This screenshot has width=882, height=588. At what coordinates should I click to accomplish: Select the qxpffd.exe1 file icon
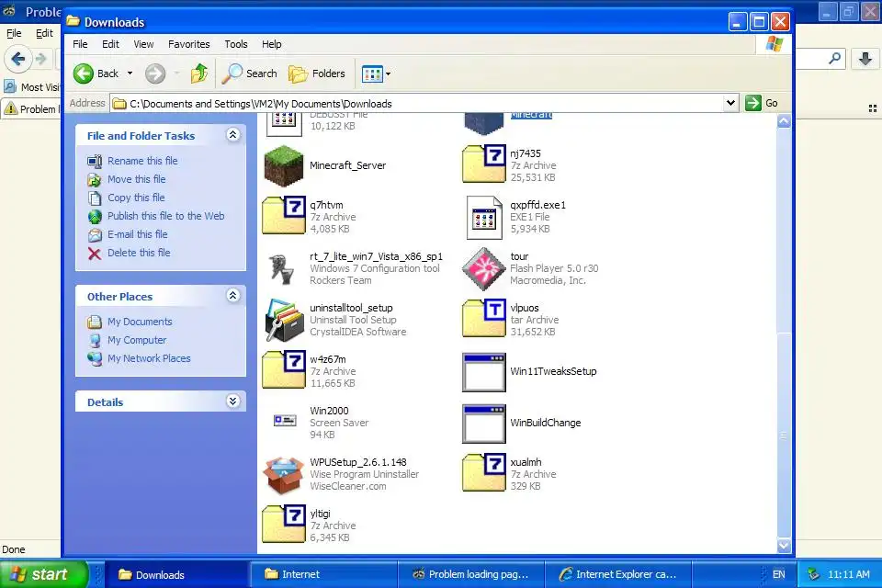click(x=484, y=217)
